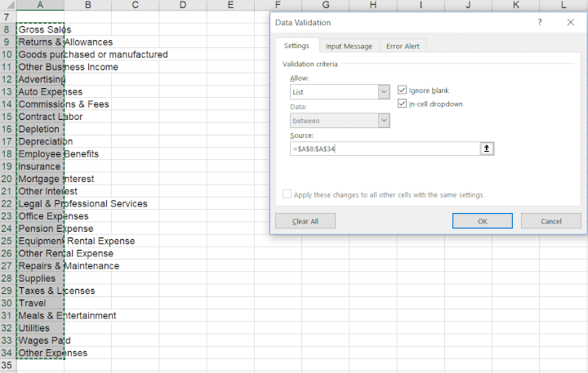Image resolution: width=588 pixels, height=373 pixels.
Task: Confirm with the OK button
Action: pyautogui.click(x=483, y=221)
